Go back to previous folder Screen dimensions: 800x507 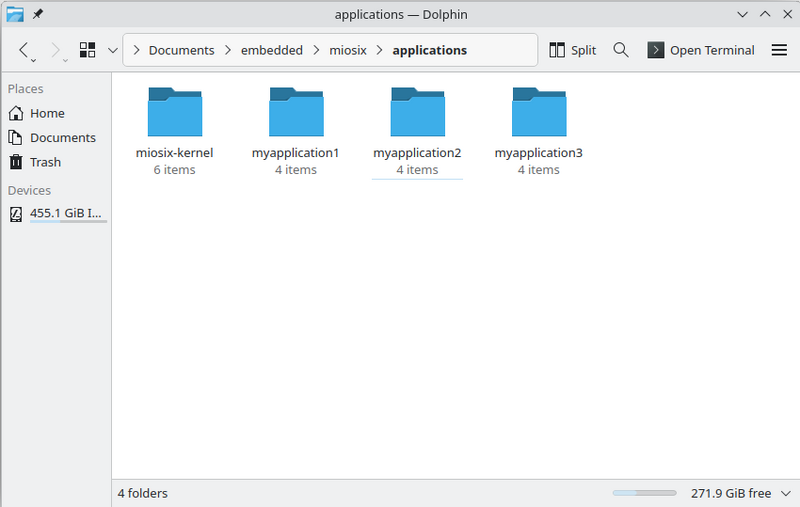coord(23,50)
